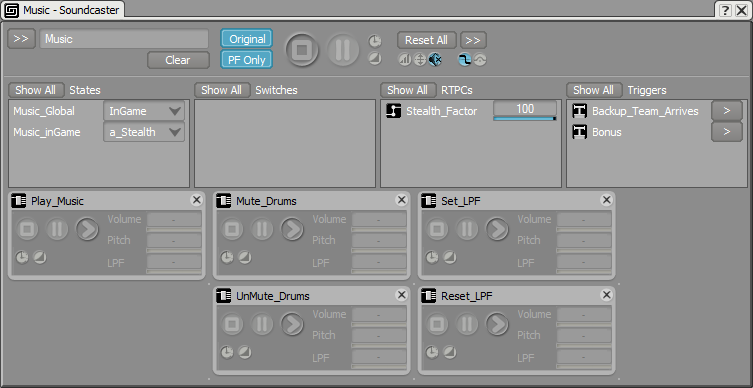Open the Music_inGame state dropdown

coord(144,132)
